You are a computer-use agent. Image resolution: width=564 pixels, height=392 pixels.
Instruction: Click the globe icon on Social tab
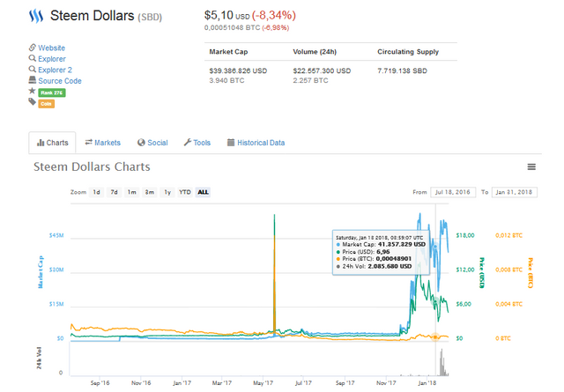pos(141,143)
